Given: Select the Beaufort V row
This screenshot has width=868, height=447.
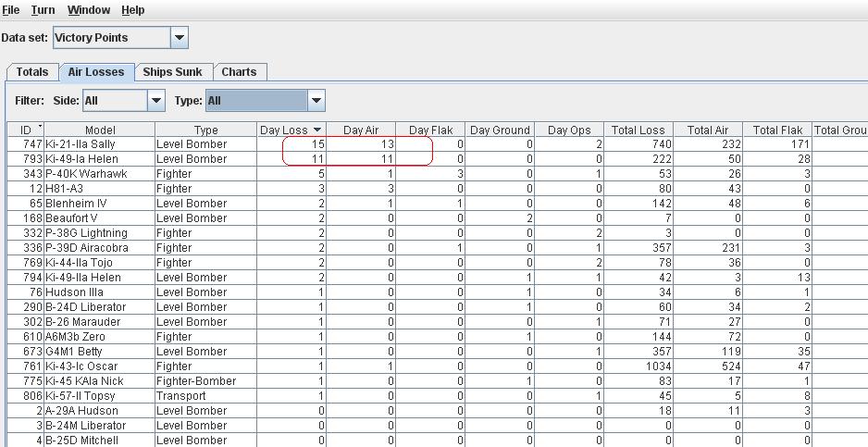Looking at the screenshot, I should pos(438,218).
